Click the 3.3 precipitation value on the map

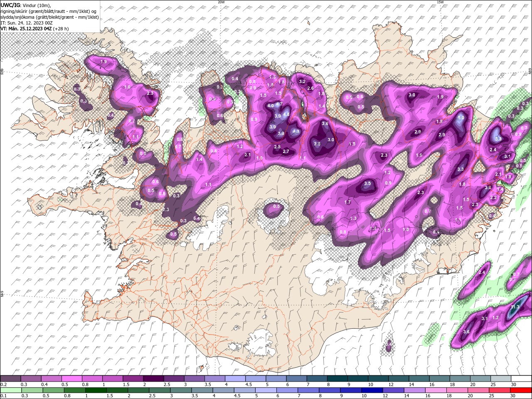pyautogui.click(x=461, y=169)
